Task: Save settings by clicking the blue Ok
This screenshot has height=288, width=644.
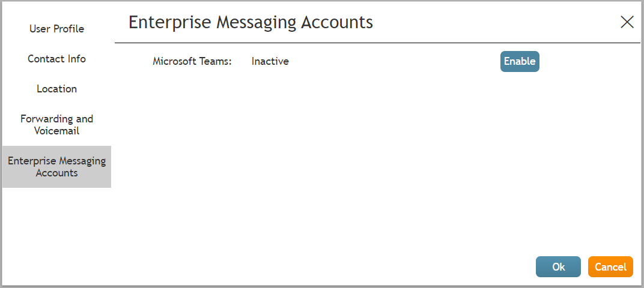Action: coord(558,267)
